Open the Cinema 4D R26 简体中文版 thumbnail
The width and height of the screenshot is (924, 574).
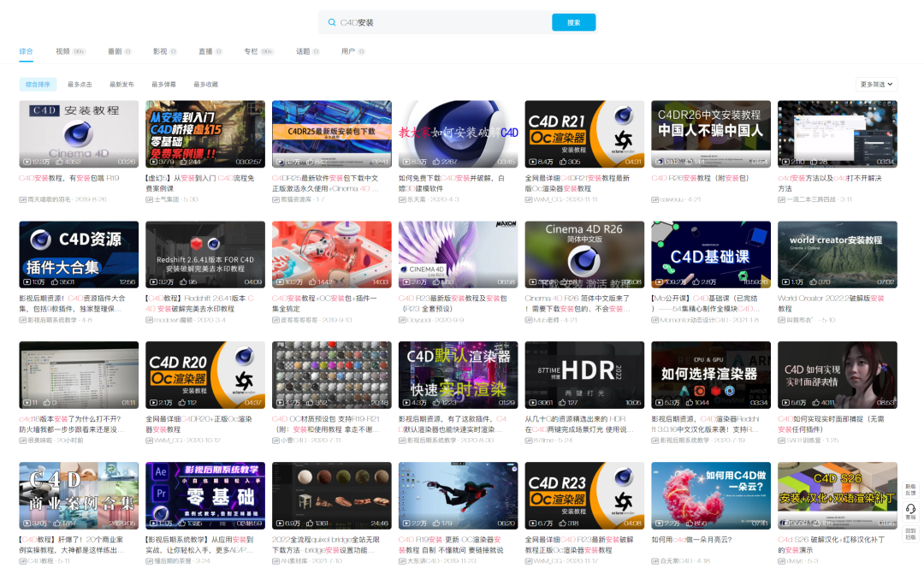tap(584, 255)
